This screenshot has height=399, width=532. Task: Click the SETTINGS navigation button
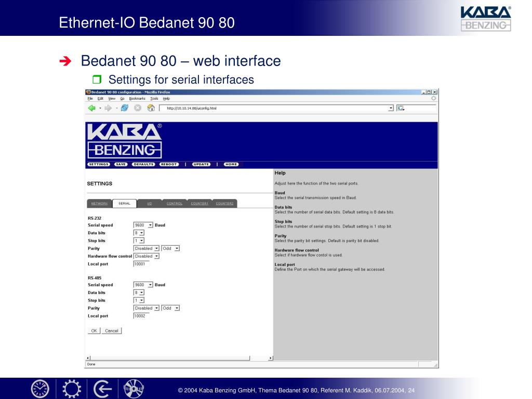(99, 164)
